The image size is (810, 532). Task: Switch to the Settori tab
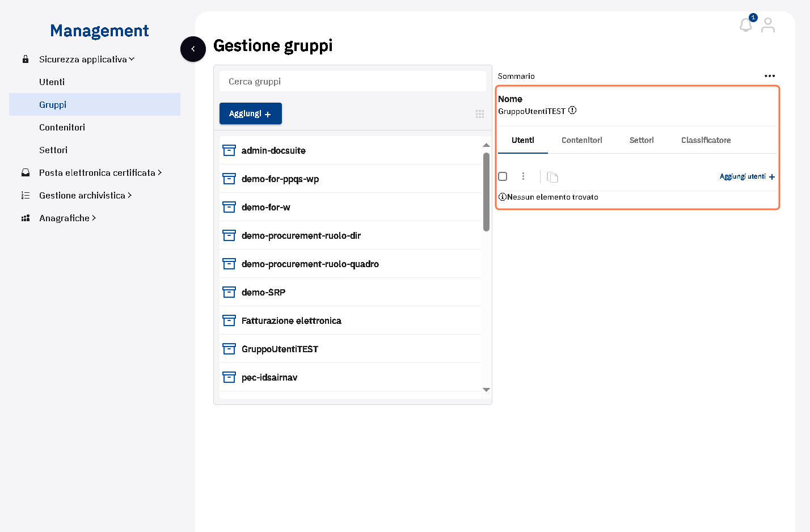(x=642, y=140)
